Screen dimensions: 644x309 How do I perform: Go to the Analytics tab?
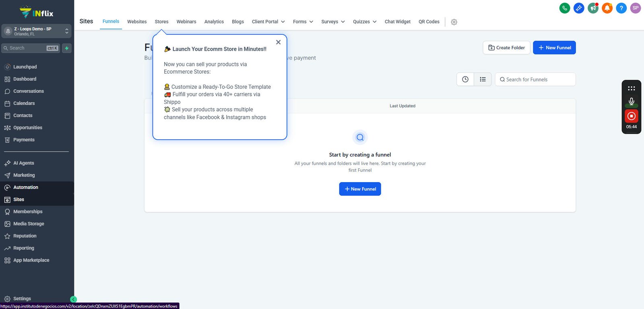click(214, 22)
